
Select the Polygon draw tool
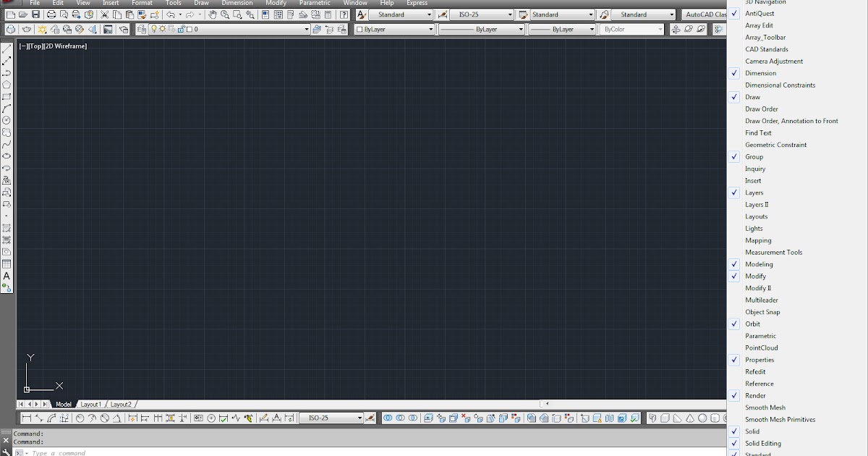point(7,84)
